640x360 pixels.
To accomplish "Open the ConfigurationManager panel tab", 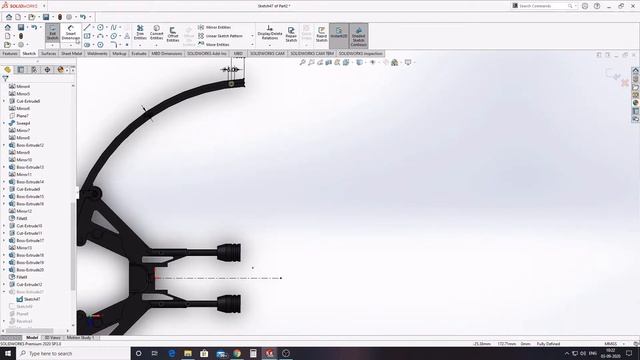I will coord(34,70).
